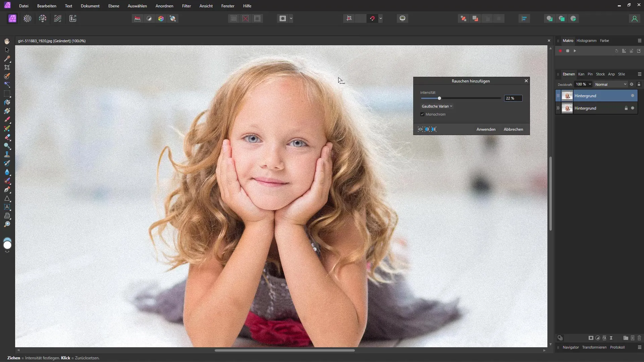Viewport: 644px width, 362px height.
Task: Open the account profile icon
Action: coord(634,19)
